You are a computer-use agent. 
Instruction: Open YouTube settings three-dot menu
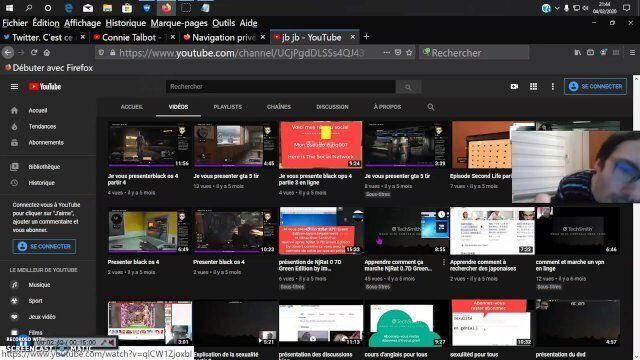(553, 87)
